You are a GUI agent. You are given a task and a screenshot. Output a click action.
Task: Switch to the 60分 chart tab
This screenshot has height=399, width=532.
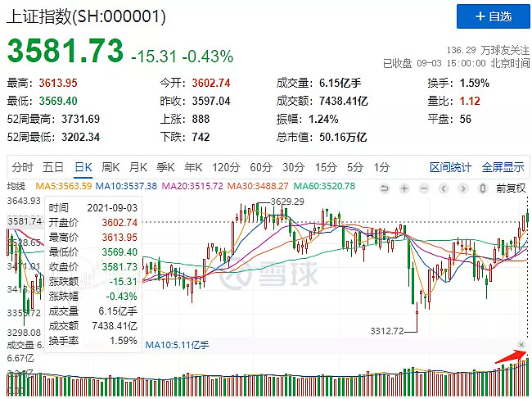[261, 167]
